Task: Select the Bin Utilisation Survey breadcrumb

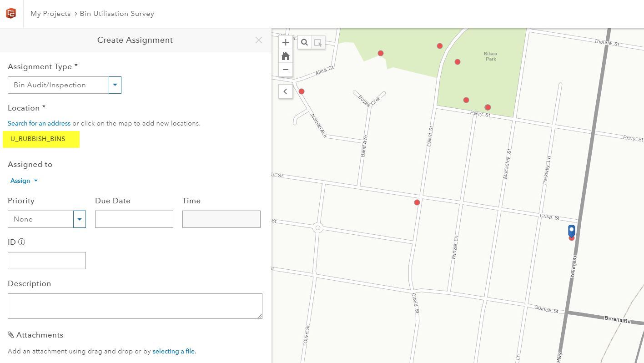Action: point(116,13)
